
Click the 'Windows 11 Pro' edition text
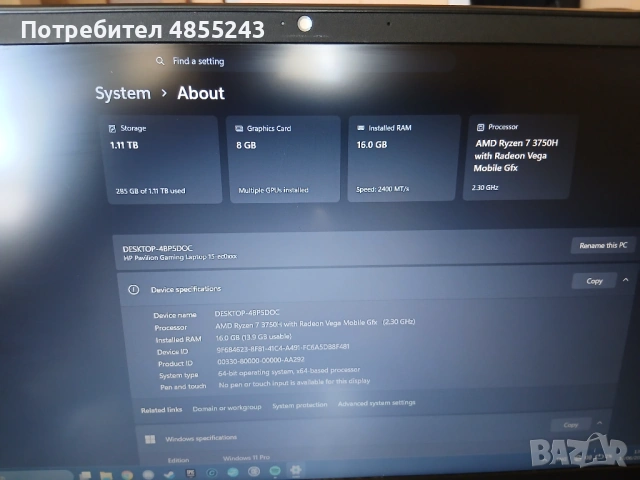click(x=246, y=458)
